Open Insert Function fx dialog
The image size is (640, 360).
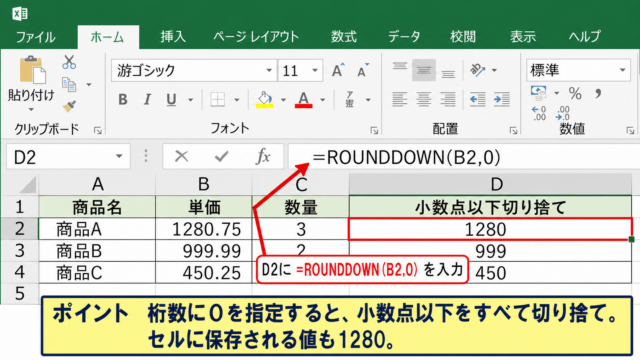tap(263, 156)
